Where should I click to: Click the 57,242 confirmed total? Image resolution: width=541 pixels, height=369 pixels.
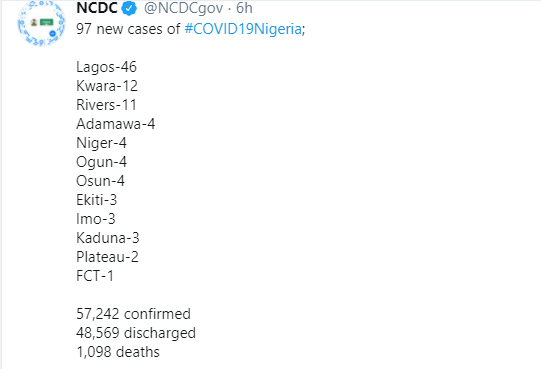pyautogui.click(x=133, y=314)
